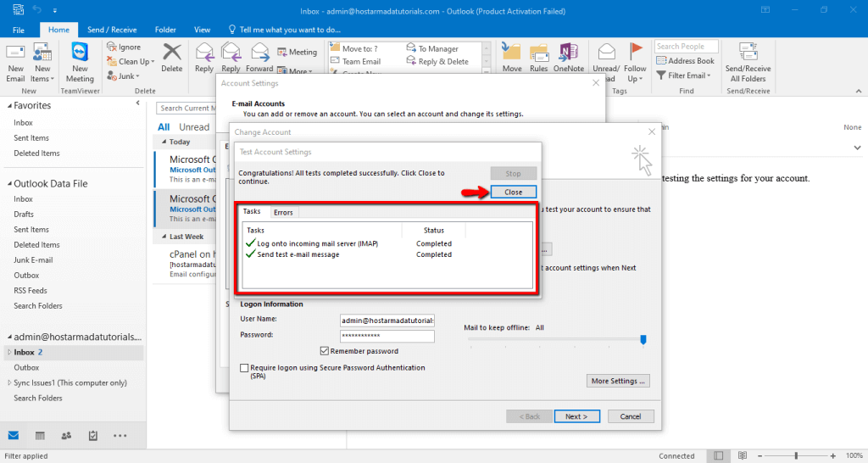Screen dimensions: 868x463
Task: Click the Password field
Action: pos(387,336)
